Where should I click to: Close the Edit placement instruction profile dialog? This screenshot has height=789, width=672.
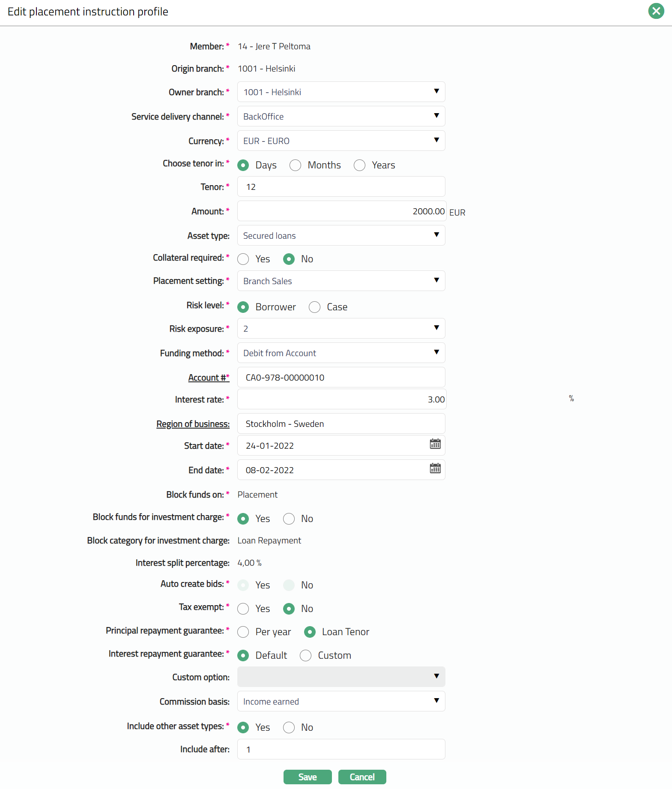point(656,11)
